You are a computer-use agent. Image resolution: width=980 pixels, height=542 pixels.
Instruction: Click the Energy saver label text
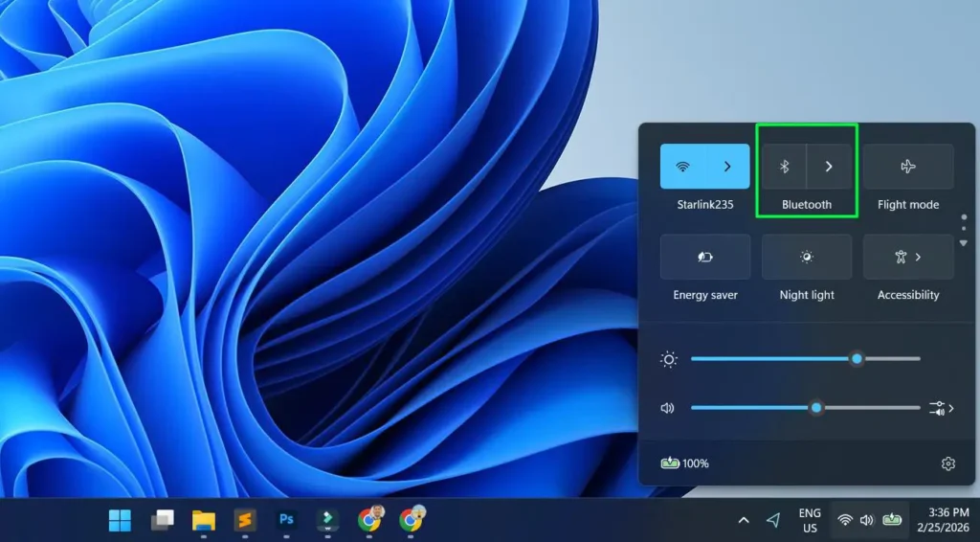(705, 295)
